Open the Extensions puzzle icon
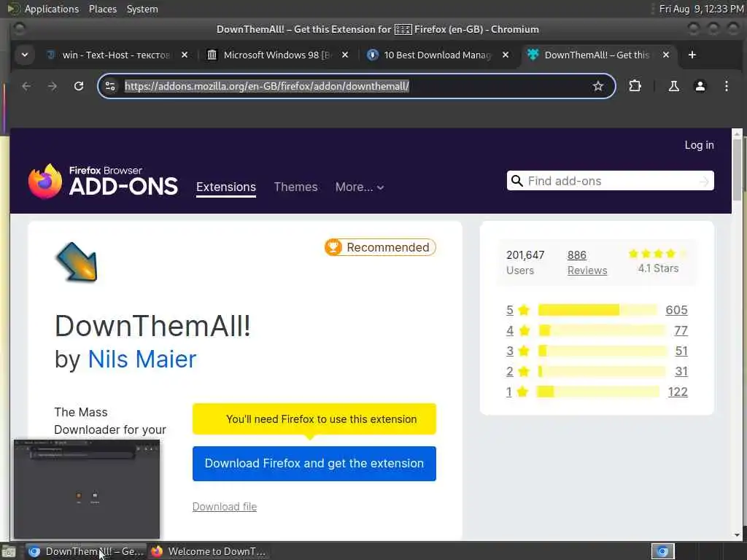 635,86
